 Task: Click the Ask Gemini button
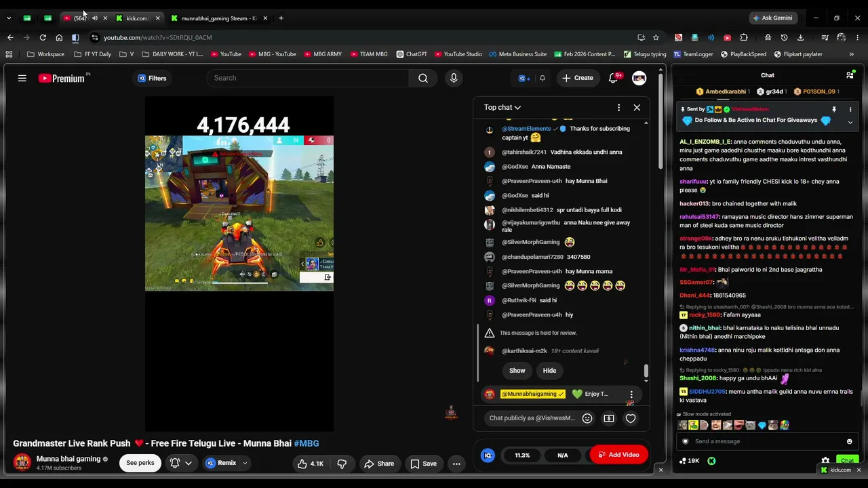point(772,18)
